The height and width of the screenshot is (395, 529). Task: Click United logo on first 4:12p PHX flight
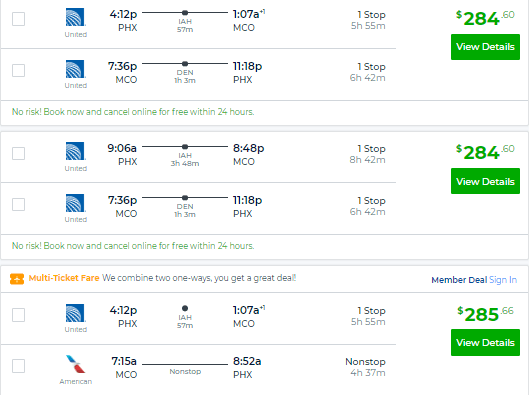pyautogui.click(x=75, y=18)
